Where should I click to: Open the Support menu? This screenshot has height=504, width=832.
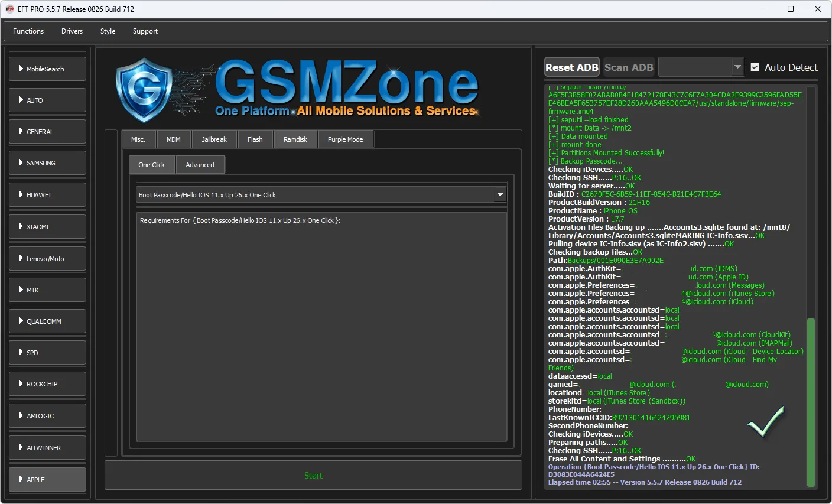[145, 31]
